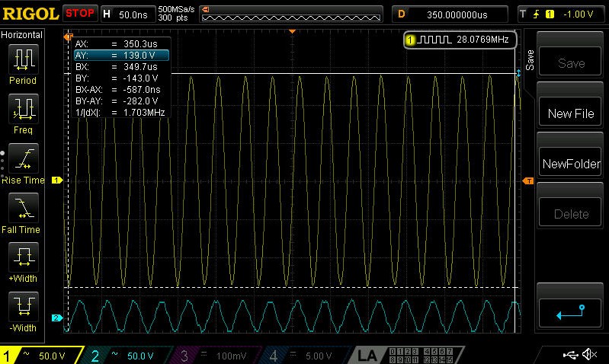Click the RIGOL logo

pyautogui.click(x=30, y=14)
